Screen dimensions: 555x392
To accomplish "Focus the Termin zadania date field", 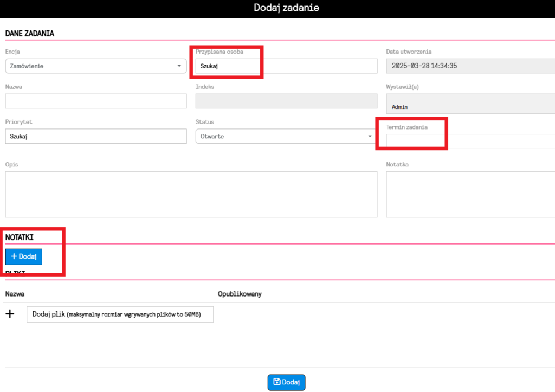I will pyautogui.click(x=470, y=142).
